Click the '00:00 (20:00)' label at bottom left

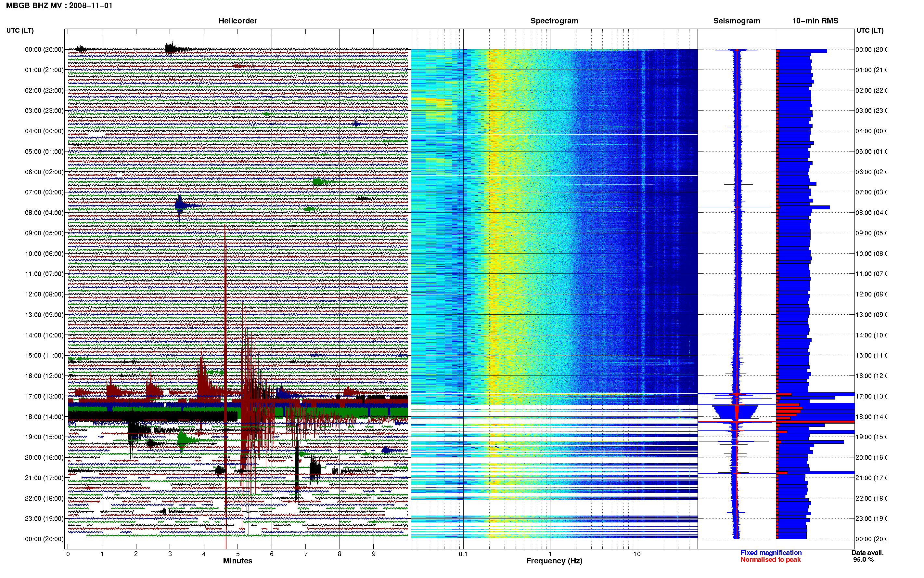pos(44,539)
